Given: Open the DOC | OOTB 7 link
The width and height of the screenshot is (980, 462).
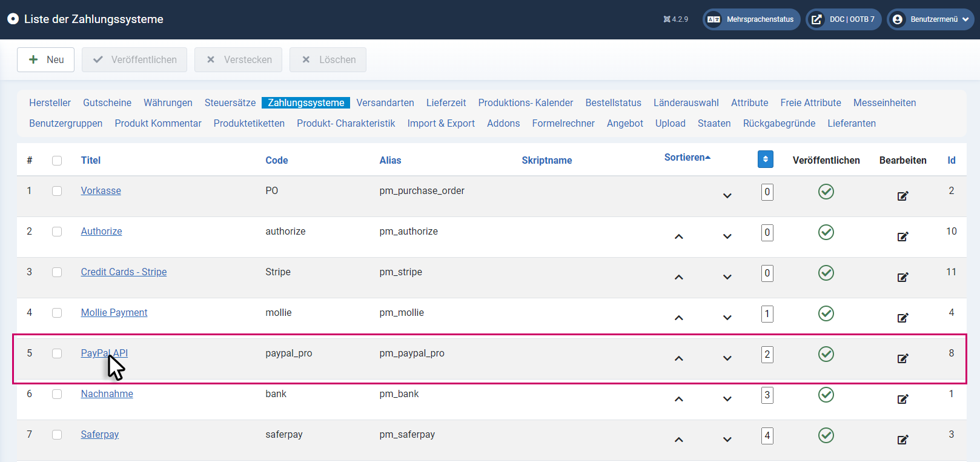Looking at the screenshot, I should click(x=843, y=19).
